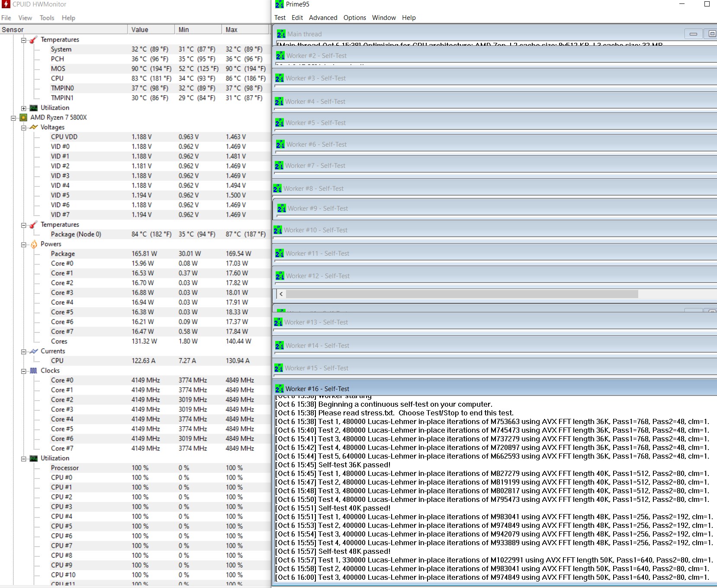717x588 pixels.
Task: Click the Currents wave icon
Action: (34, 351)
